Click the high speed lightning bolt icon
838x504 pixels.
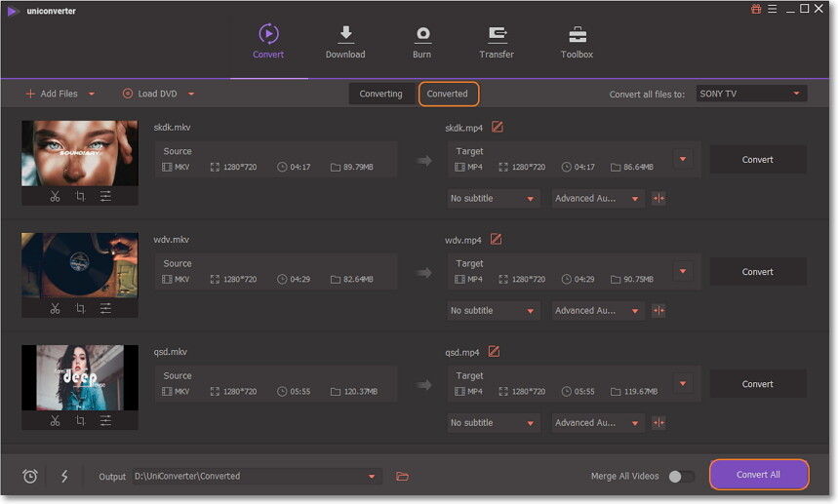coord(64,477)
